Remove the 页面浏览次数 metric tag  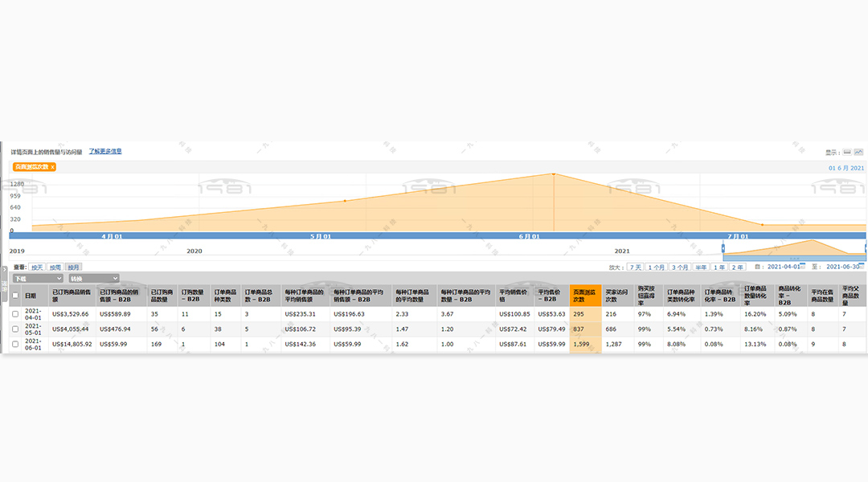(52, 167)
